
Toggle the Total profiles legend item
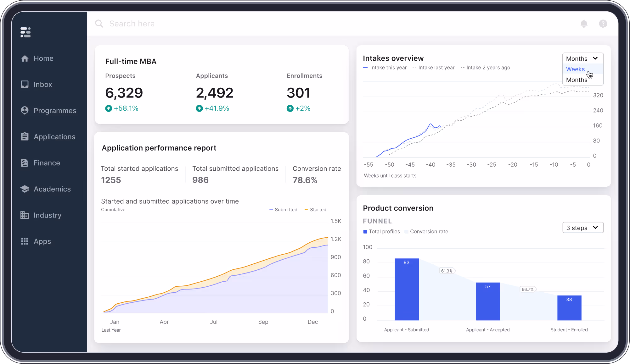(x=381, y=231)
